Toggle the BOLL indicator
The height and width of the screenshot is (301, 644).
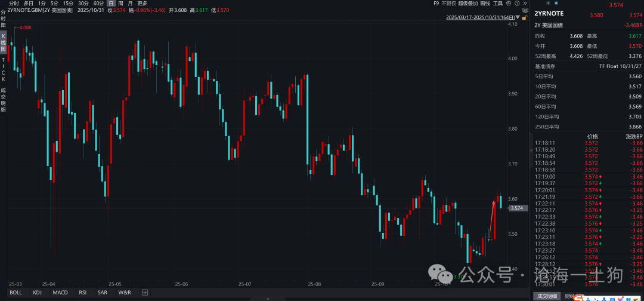click(x=16, y=293)
